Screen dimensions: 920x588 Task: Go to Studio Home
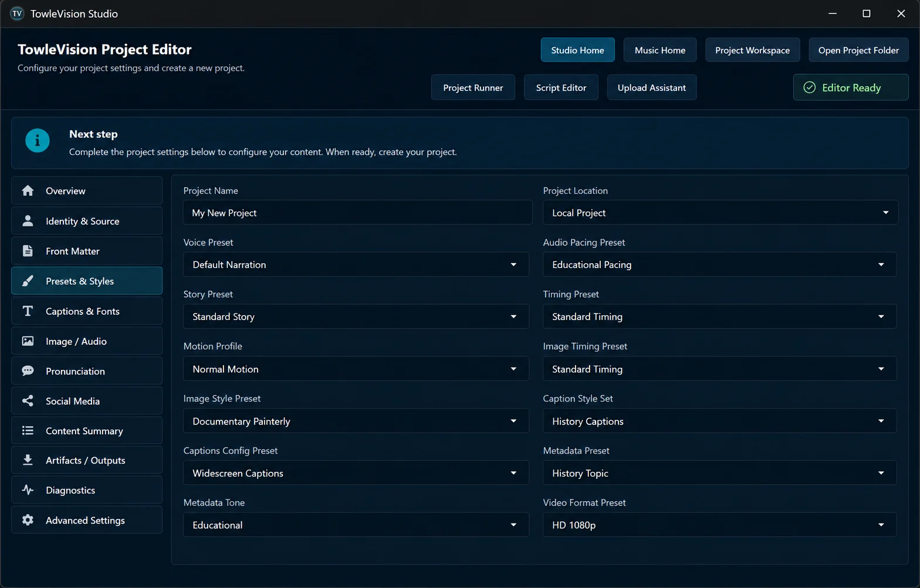point(577,50)
